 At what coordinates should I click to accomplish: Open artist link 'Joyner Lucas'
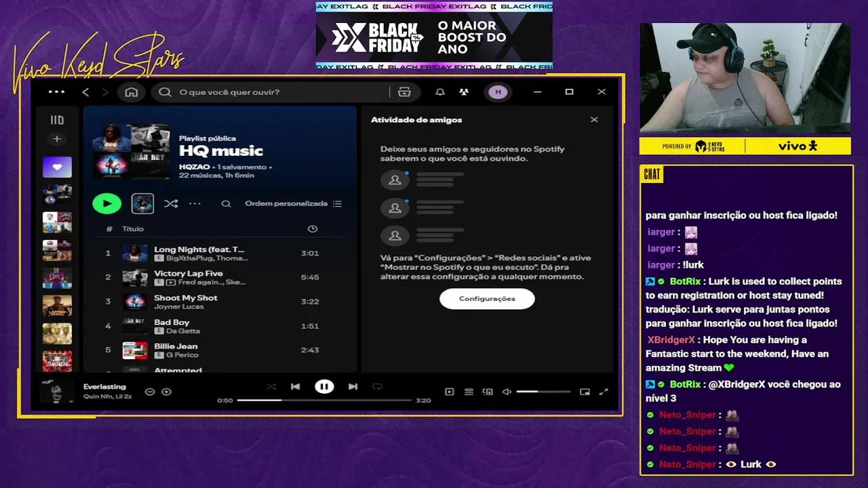click(178, 306)
